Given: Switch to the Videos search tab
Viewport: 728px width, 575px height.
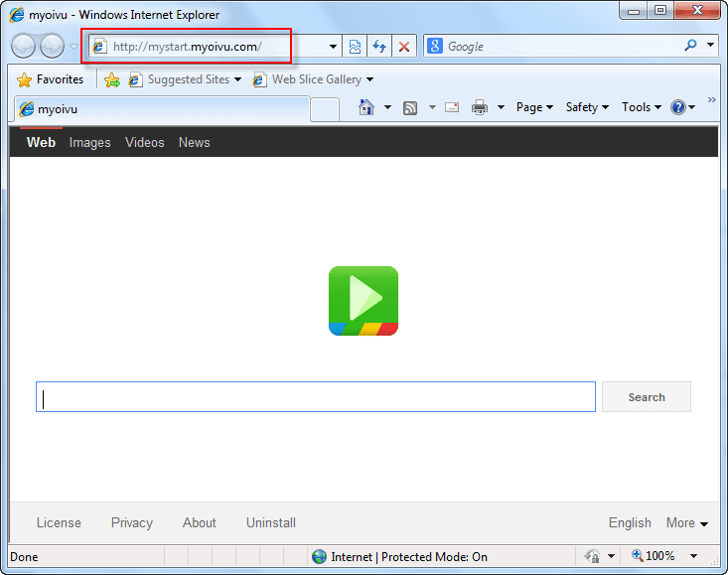Looking at the screenshot, I should click(x=144, y=142).
